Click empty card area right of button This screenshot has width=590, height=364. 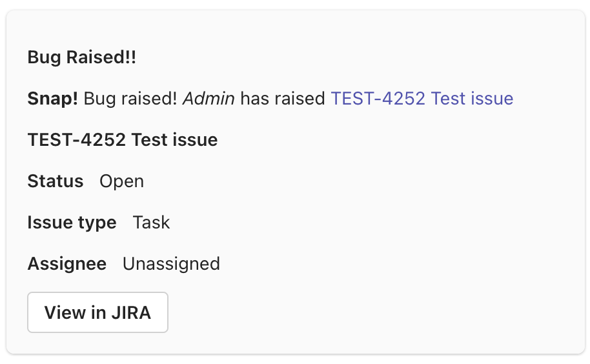(374, 313)
